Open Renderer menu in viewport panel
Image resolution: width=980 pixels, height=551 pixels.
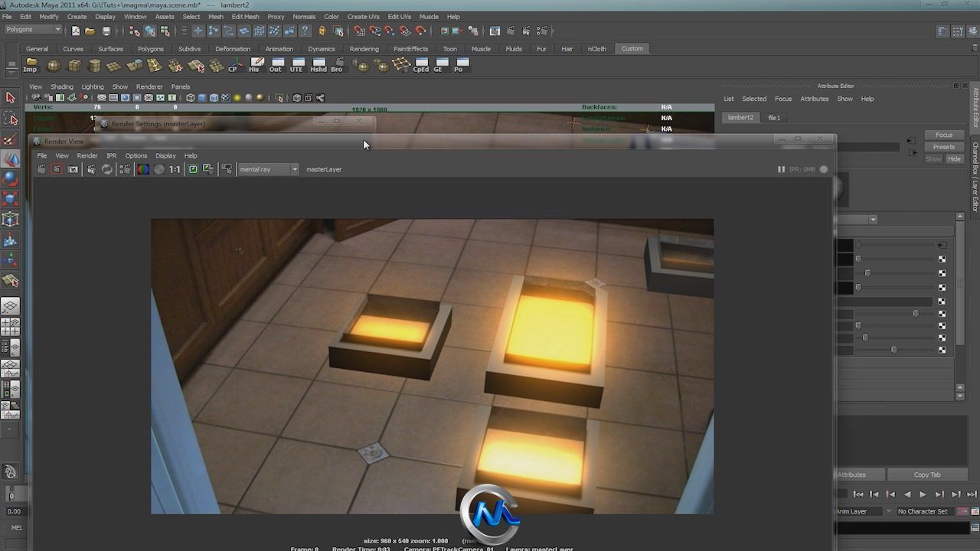point(149,86)
